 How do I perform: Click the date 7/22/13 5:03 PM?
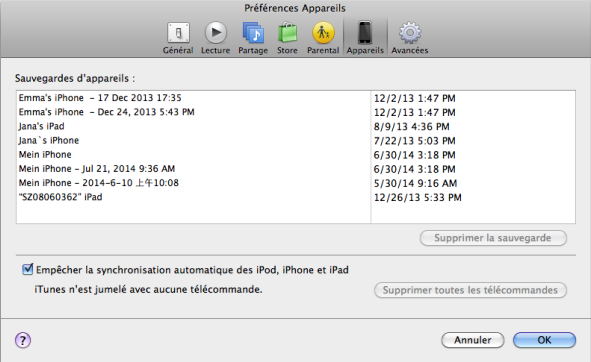coord(414,141)
